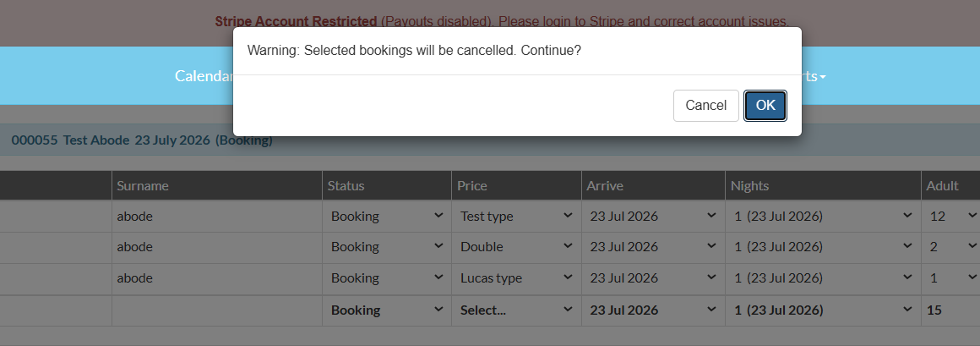Open bold Booking status dropdown in totals row
This screenshot has height=346, width=980.
pos(387,310)
